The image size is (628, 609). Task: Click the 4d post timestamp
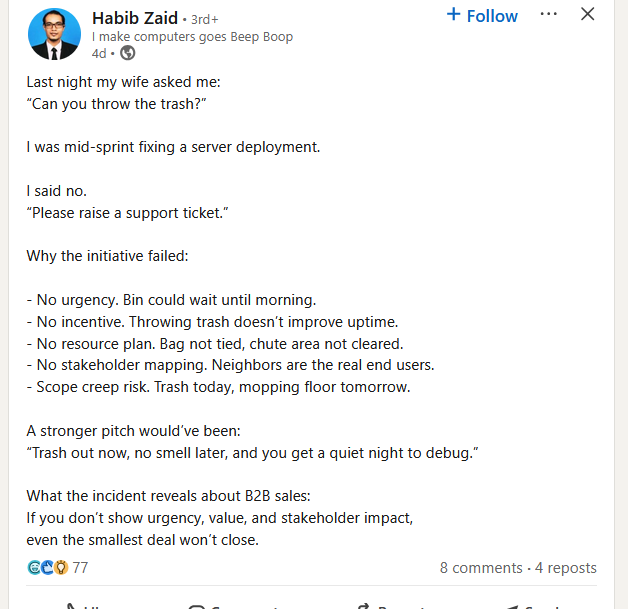tap(98, 53)
